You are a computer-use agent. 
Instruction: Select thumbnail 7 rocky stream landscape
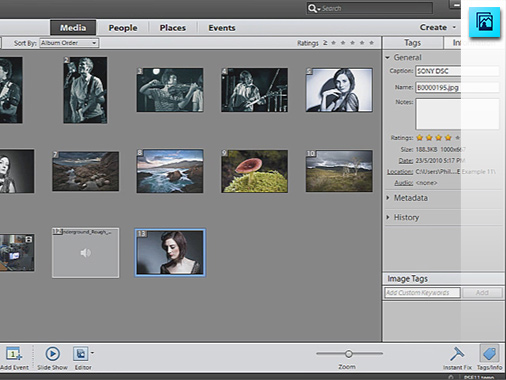click(86, 171)
